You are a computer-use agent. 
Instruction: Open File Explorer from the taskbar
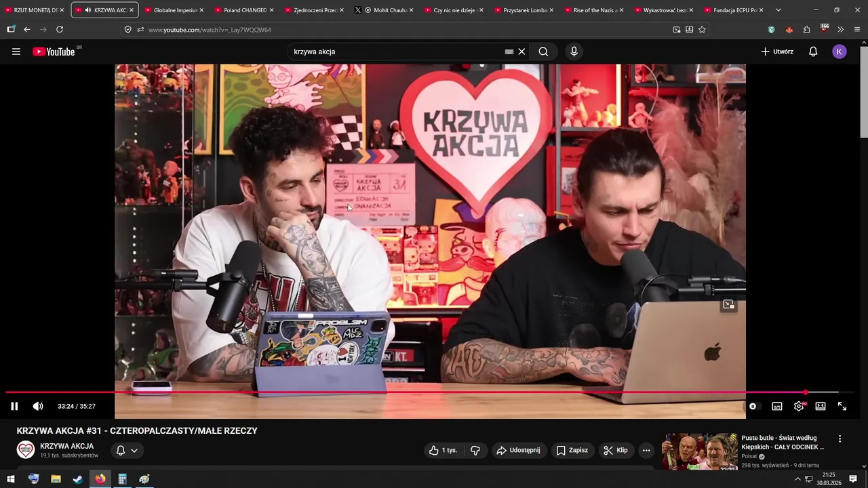(x=56, y=479)
